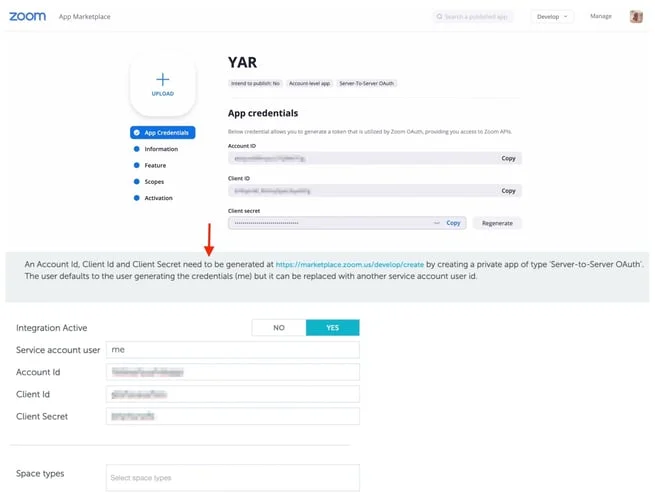
Task: Copy the Account ID value
Action: [x=508, y=158]
